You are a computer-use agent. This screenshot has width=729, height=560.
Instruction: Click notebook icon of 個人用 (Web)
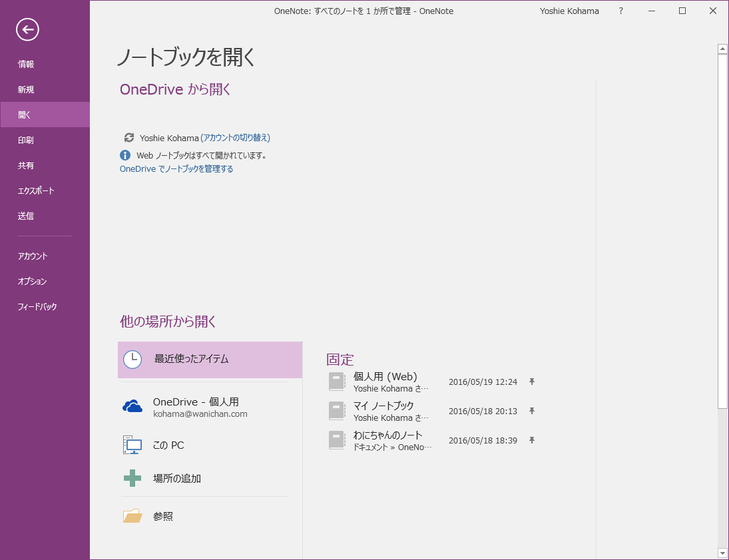click(x=337, y=382)
